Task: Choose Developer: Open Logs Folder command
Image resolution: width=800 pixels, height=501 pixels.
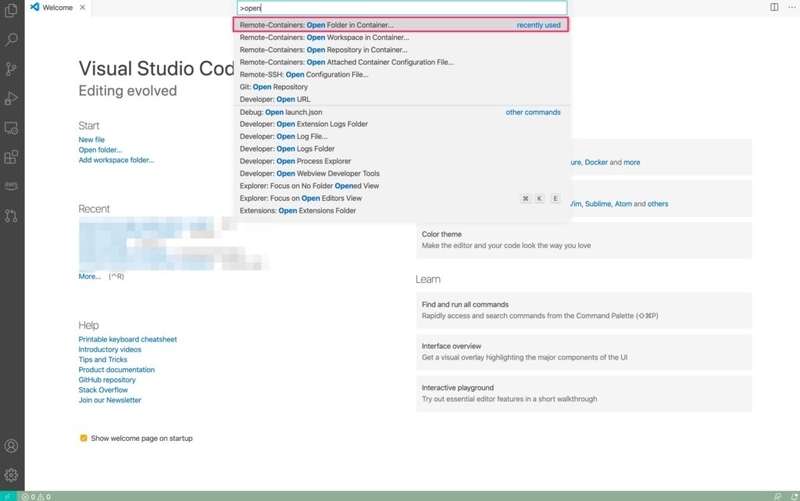Action: click(401, 148)
